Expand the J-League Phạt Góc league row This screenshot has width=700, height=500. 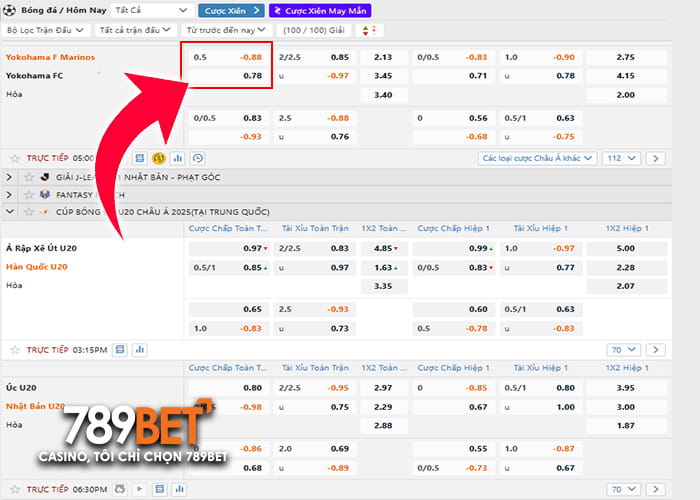click(9, 177)
